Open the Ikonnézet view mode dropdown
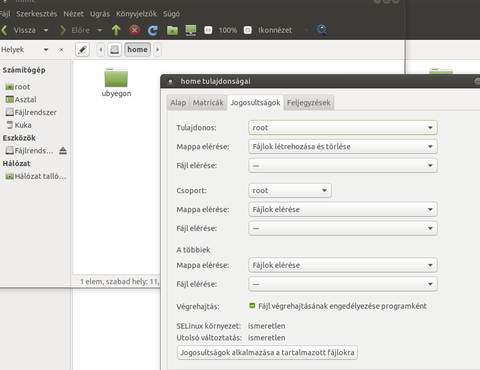 pos(283,30)
